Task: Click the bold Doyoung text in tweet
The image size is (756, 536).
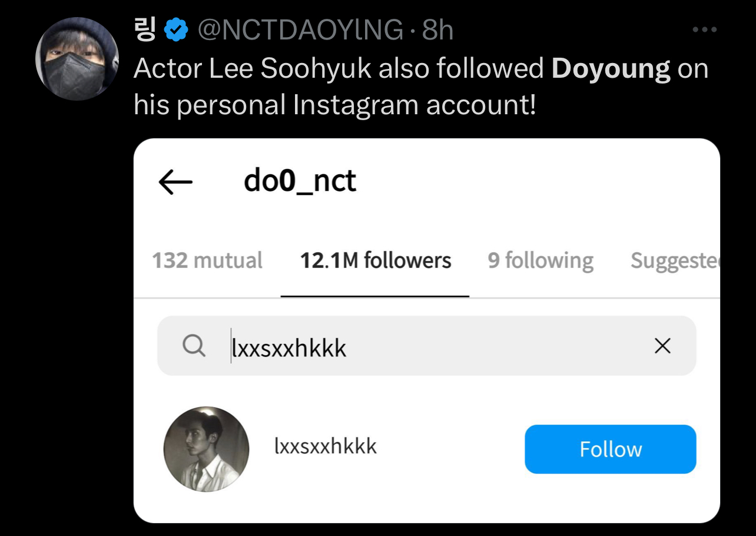Action: click(611, 69)
